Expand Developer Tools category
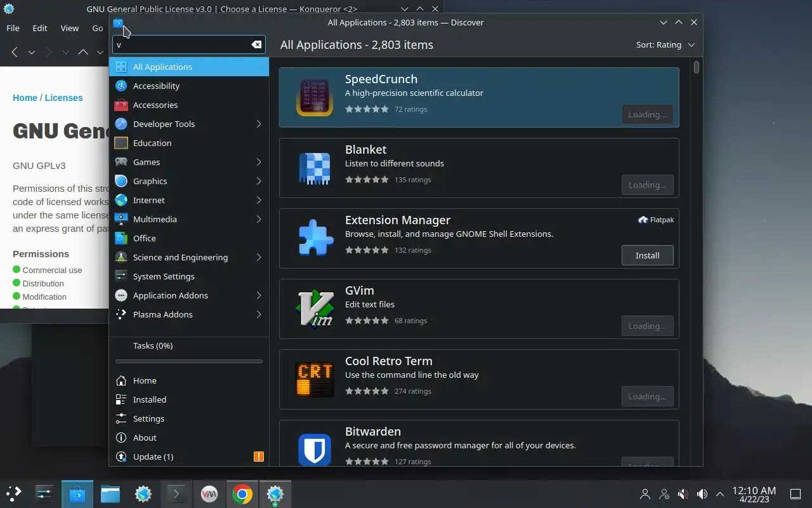 point(259,124)
